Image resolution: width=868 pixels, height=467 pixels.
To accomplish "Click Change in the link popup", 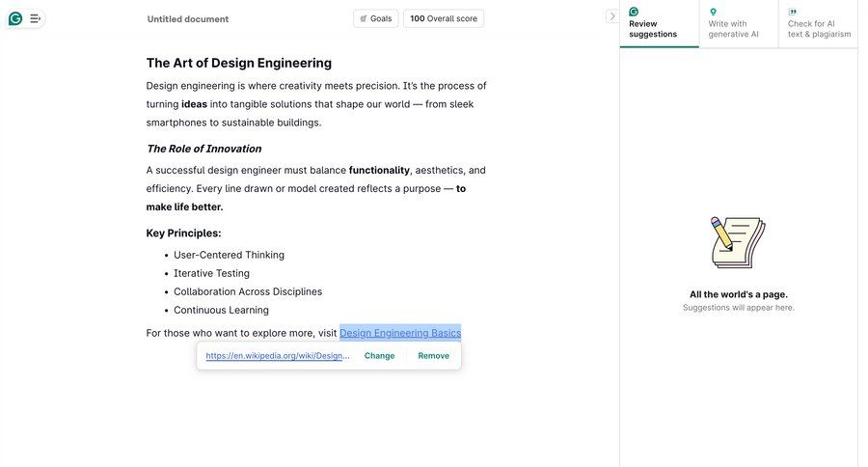I will coord(379,356).
